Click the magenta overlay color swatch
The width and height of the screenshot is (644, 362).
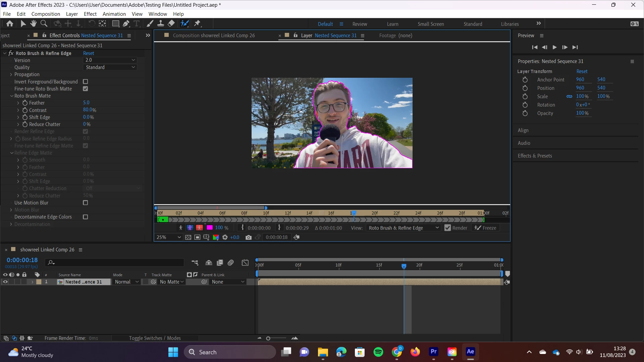[210, 228]
